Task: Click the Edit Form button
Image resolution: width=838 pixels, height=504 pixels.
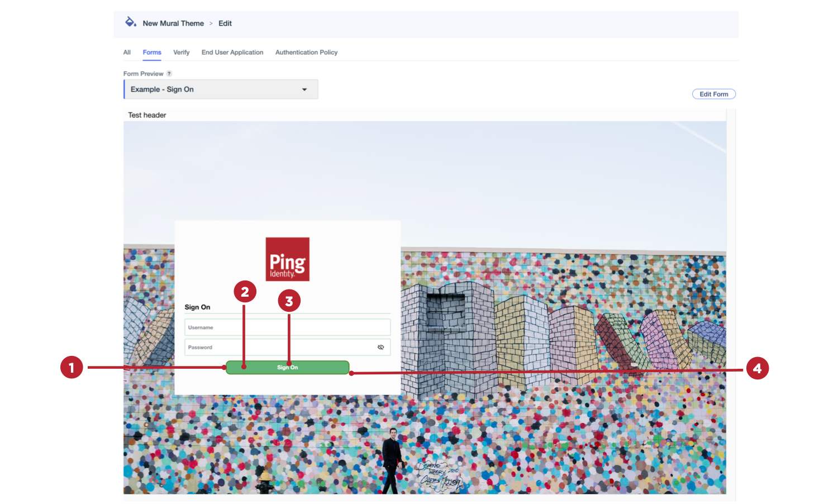Action: point(713,93)
